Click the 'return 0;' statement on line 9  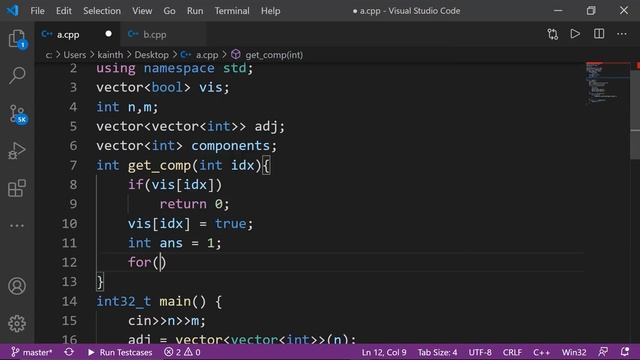point(194,204)
